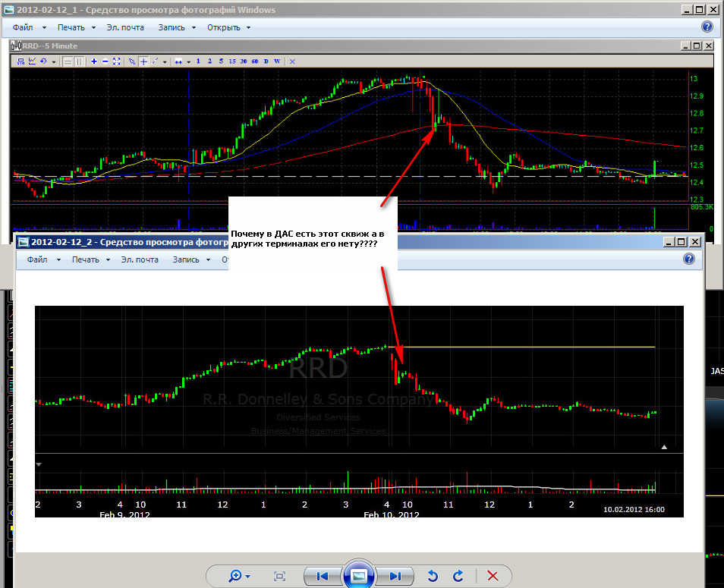724x588 pixels.
Task: Click the photo viewer zoom magnifier button
Action: pyautogui.click(x=239, y=576)
